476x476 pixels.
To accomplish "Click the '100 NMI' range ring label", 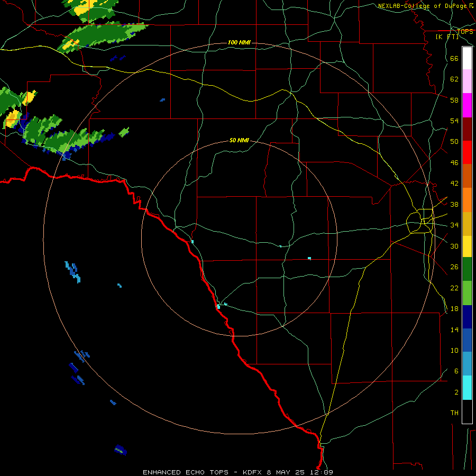I will coord(239,42).
